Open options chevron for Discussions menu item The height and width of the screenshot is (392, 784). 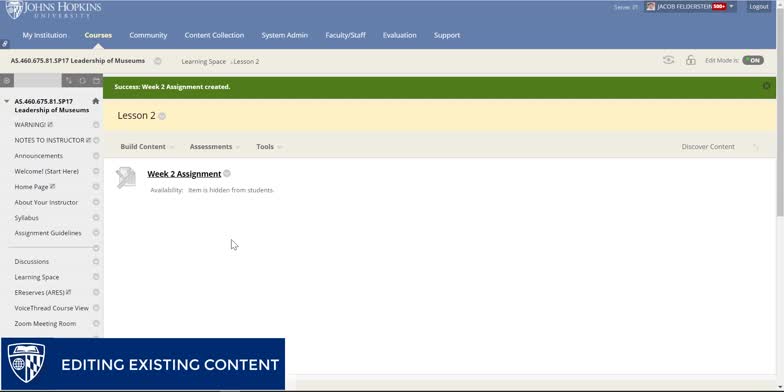tap(96, 262)
